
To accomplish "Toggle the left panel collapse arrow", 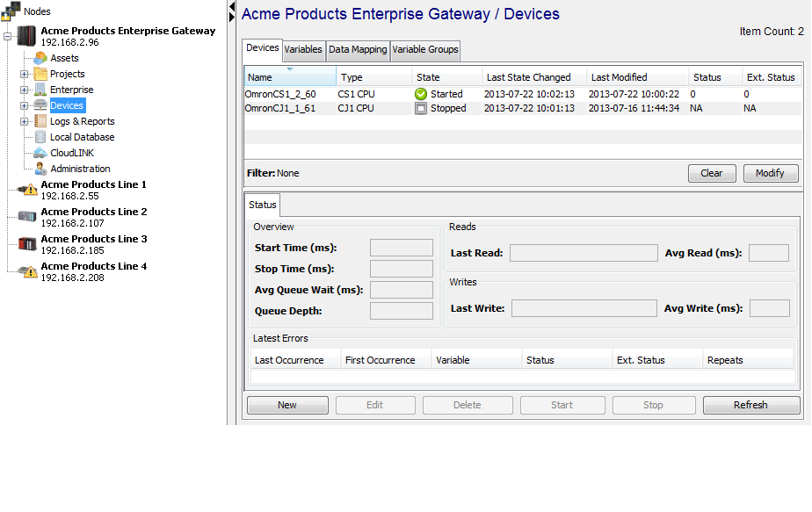I will (232, 9).
